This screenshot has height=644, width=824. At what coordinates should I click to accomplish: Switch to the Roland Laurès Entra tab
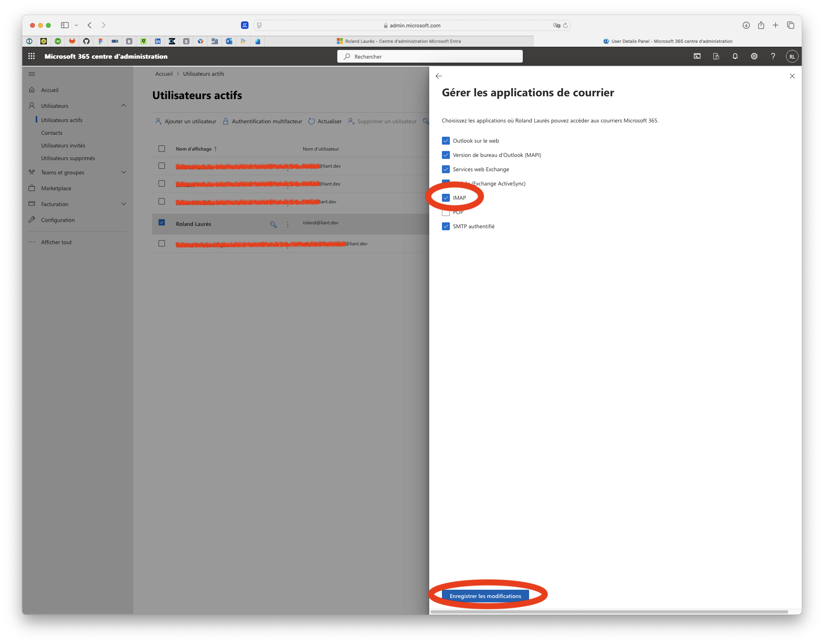[399, 41]
